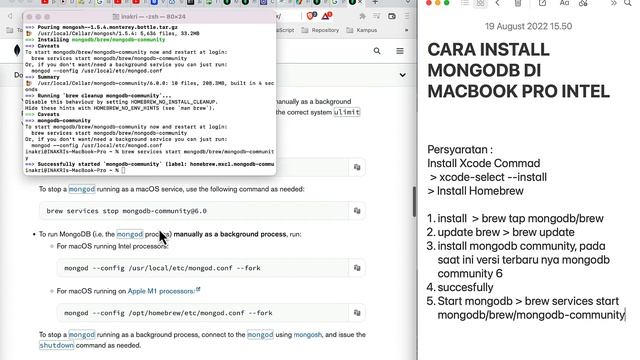Switch Notes to gallery view
This screenshot has height=360, width=640.
(481, 3)
